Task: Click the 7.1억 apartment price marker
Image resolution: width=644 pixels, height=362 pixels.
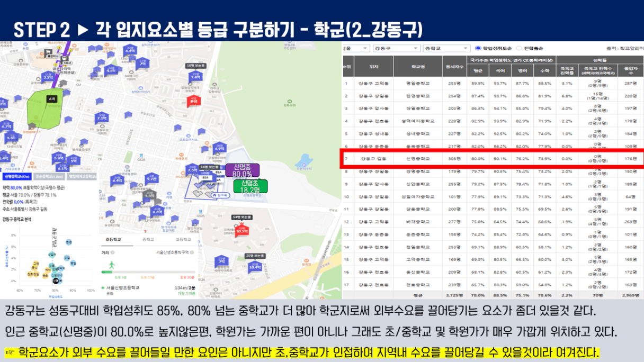Action: pyautogui.click(x=102, y=116)
